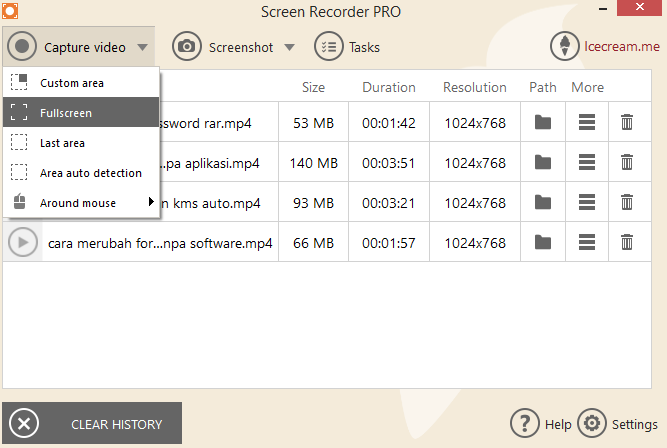This screenshot has width=667, height=448.
Task: Delete the 140 MB recording
Action: click(x=627, y=162)
